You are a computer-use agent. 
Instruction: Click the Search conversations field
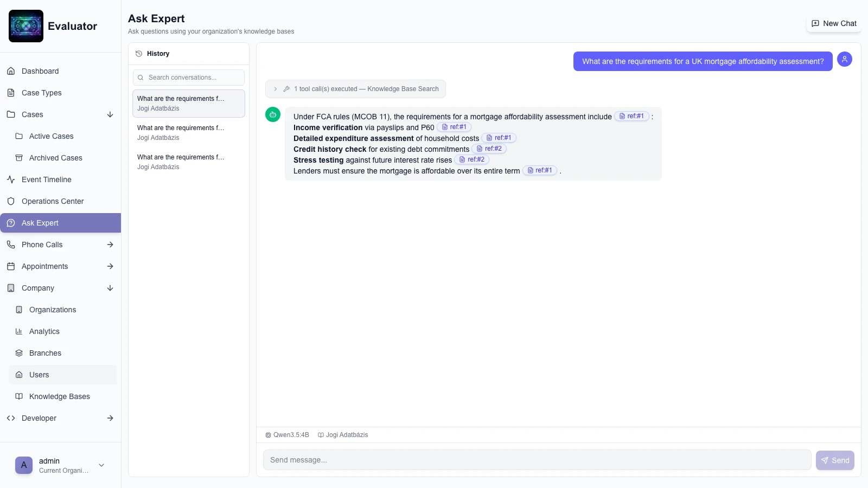point(189,78)
